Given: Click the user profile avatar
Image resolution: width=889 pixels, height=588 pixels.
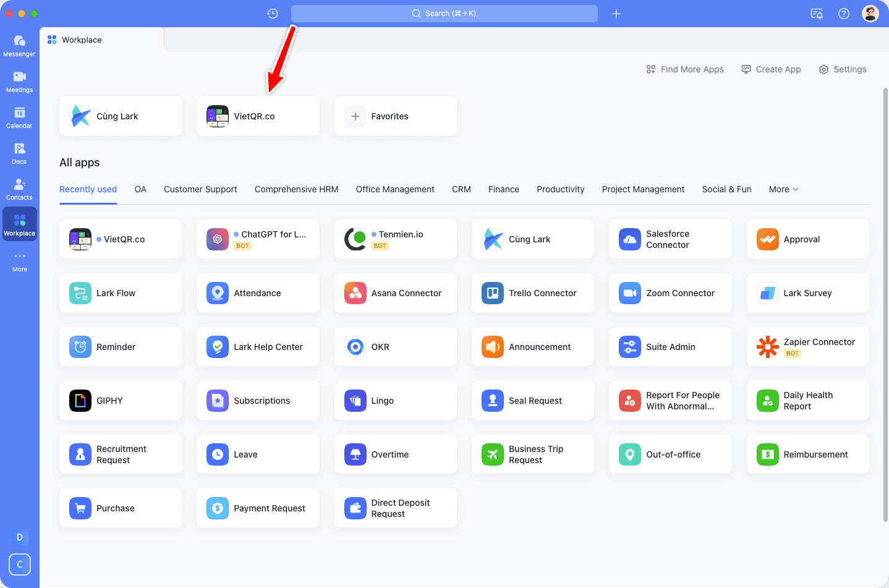Looking at the screenshot, I should pyautogui.click(x=870, y=14).
